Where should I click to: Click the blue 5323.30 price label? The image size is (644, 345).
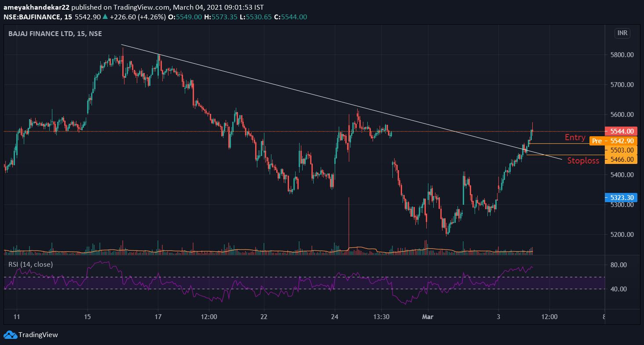pos(621,197)
